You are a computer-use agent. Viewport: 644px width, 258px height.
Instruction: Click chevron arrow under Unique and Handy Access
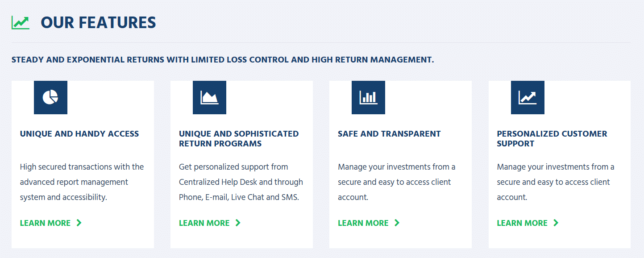click(79, 223)
